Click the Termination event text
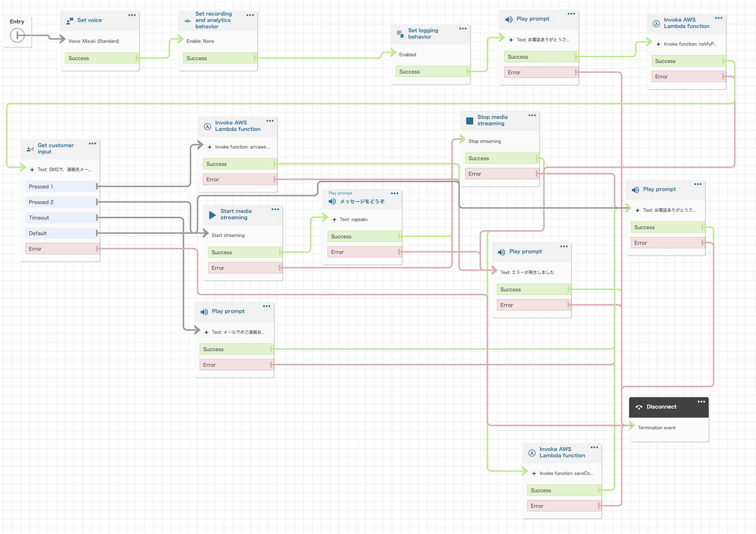The image size is (756, 534). [656, 427]
